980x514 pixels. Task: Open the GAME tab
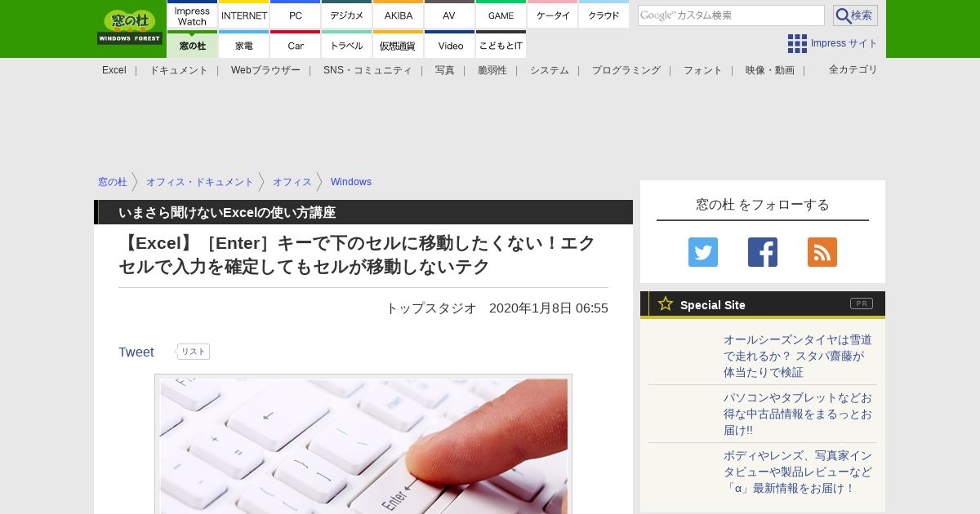coord(501,15)
